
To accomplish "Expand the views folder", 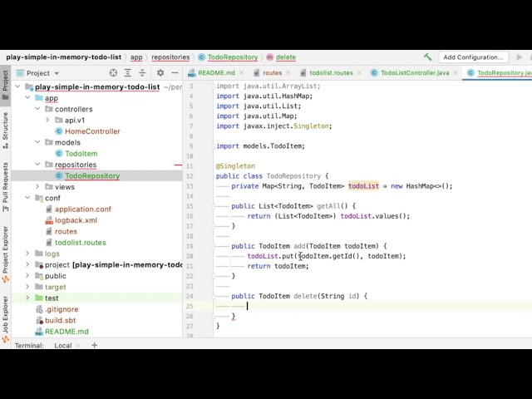I will 37,186.
